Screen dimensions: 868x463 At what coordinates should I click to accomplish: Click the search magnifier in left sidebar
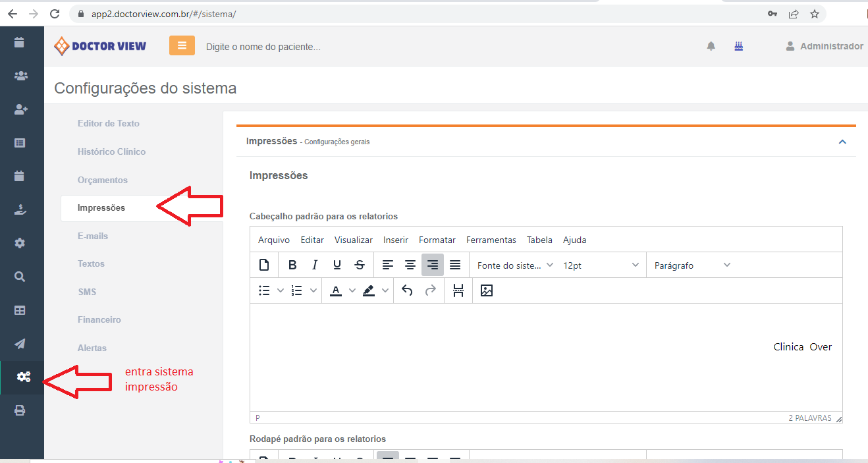[20, 277]
